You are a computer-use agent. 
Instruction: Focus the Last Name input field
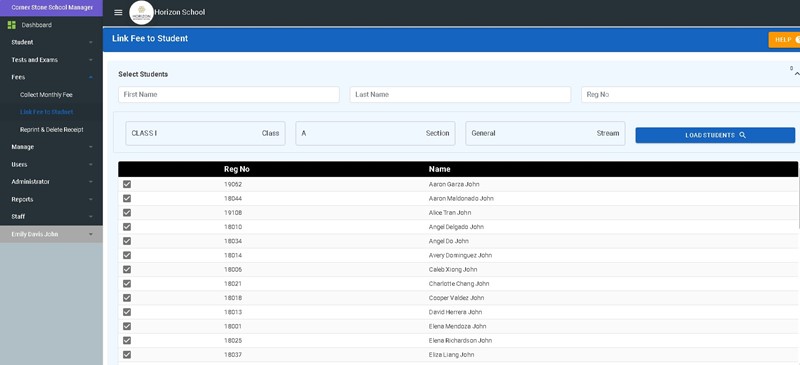click(460, 94)
